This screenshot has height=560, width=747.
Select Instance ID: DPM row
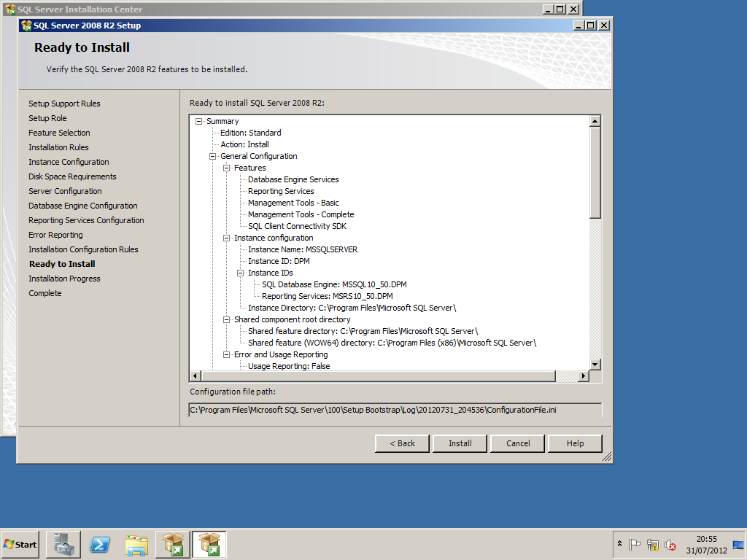[279, 262]
